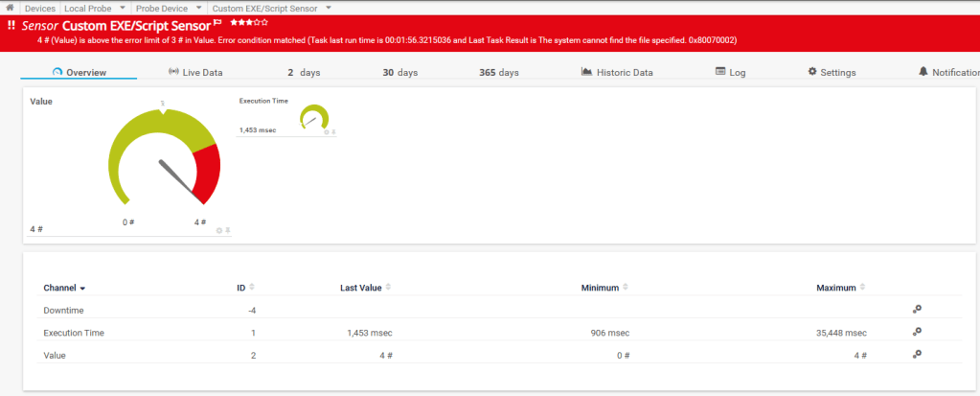Sort table by Channel column header
Screen dimensions: 980x396
64,288
